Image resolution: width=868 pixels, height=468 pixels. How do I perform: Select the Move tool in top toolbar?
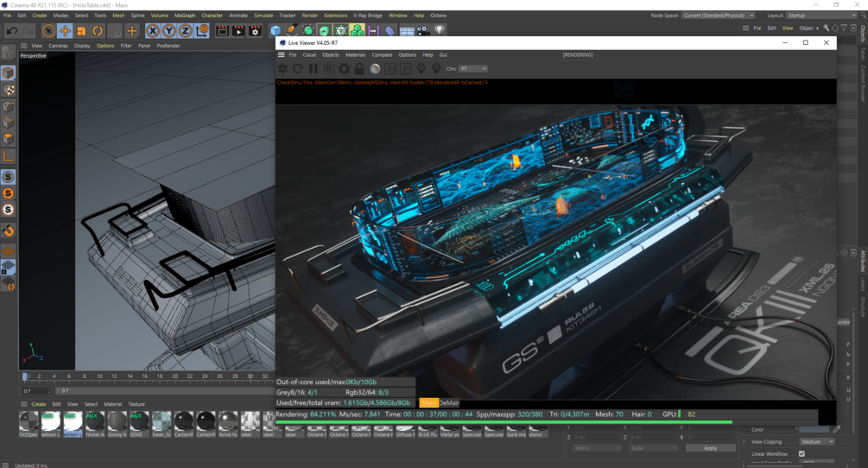click(x=65, y=31)
